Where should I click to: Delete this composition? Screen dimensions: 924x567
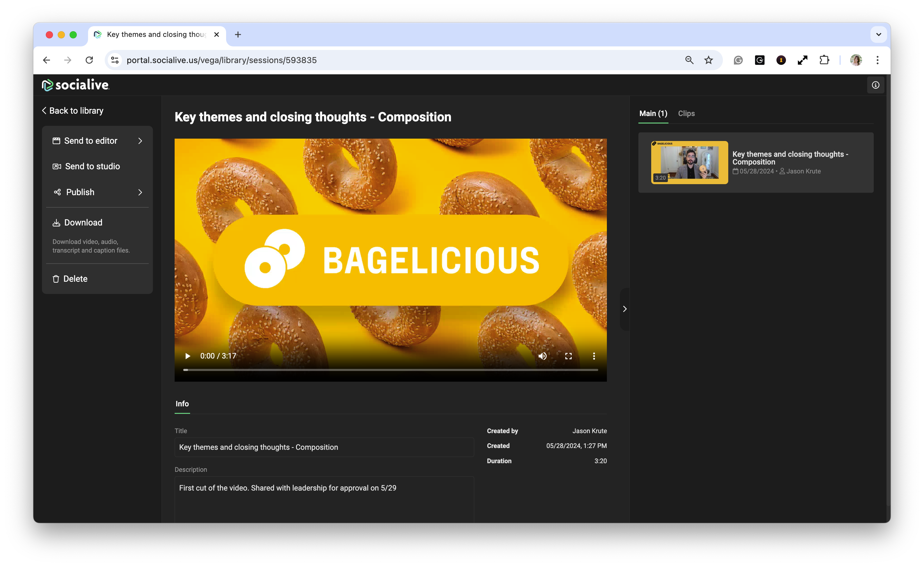pyautogui.click(x=75, y=279)
